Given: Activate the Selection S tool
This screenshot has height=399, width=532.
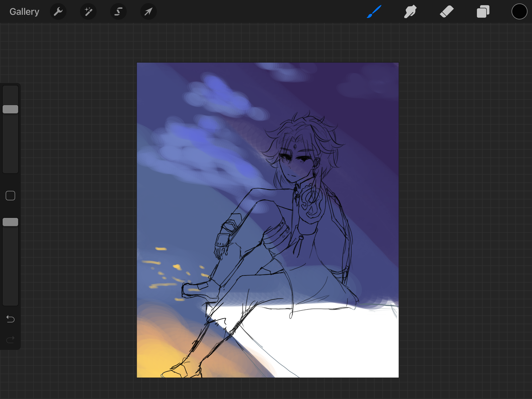Looking at the screenshot, I should [x=118, y=12].
